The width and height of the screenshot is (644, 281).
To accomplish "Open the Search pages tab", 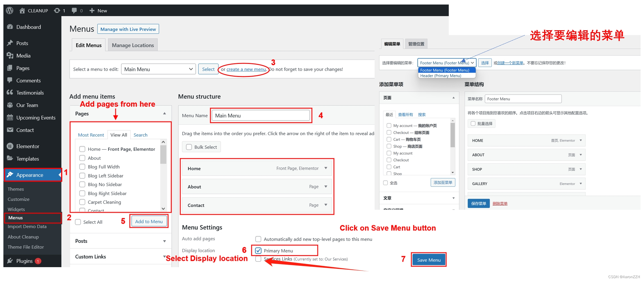I will tap(140, 135).
